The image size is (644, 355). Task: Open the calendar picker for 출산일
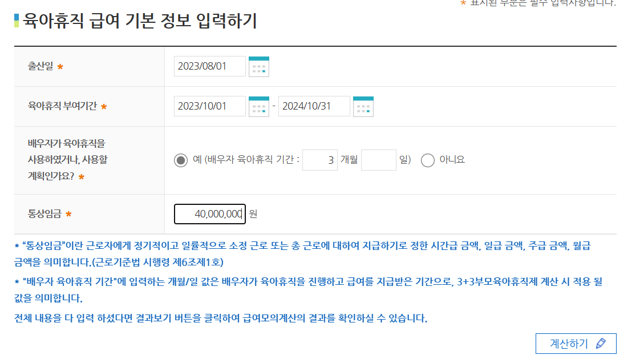[260, 66]
